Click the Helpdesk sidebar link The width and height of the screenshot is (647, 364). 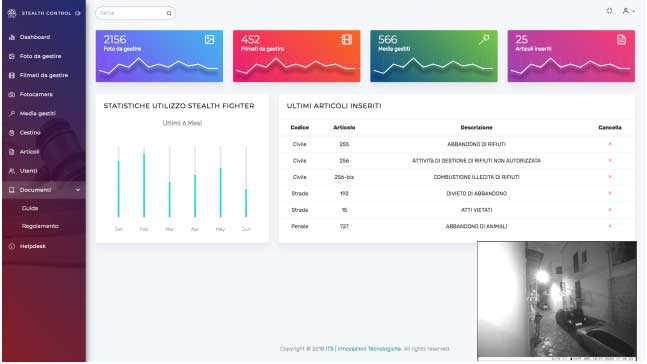[x=33, y=246]
